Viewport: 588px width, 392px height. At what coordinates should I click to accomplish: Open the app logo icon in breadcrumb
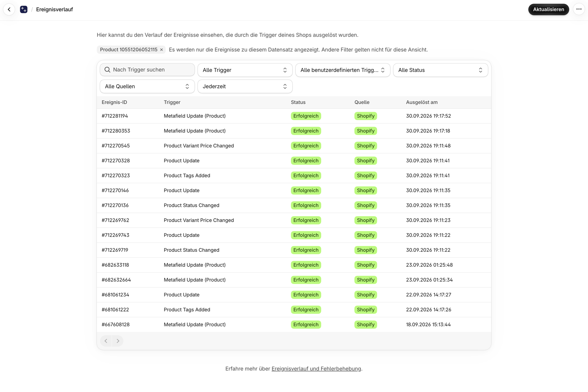[x=24, y=9]
